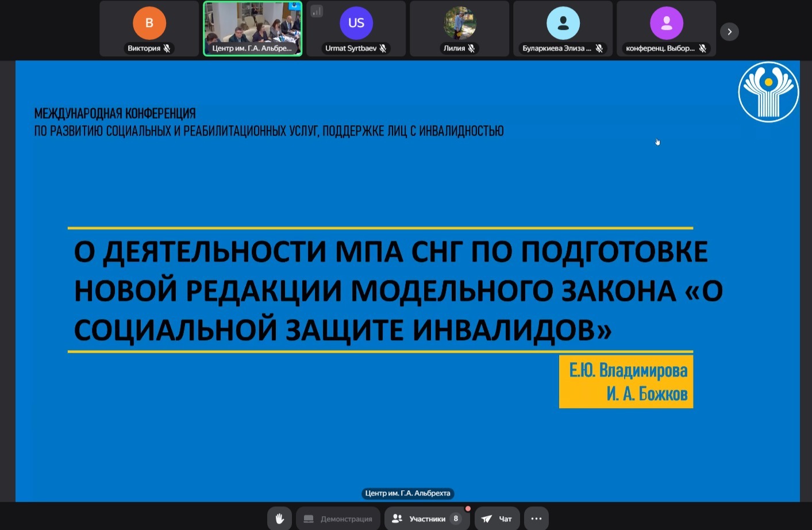Image resolution: width=812 pixels, height=530 pixels.
Task: Click the signal strength icon on Urmat tile
Action: coord(317,11)
